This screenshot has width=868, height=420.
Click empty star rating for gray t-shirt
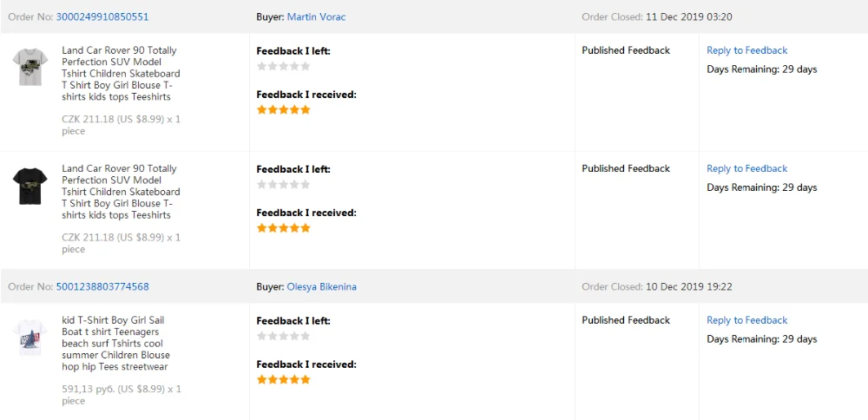283,66
